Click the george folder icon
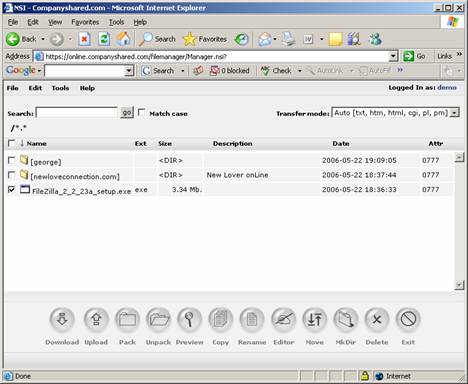The image size is (468, 384). pyautogui.click(x=24, y=160)
